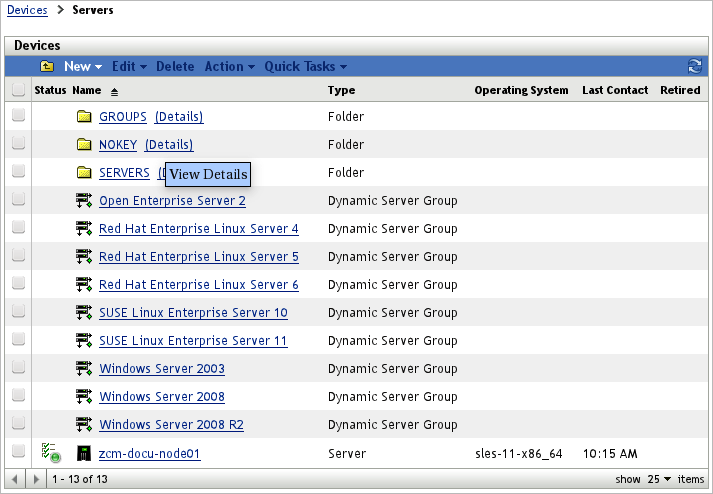The height and width of the screenshot is (494, 713).
Task: Open the show 25 items dropdown
Action: [661, 479]
